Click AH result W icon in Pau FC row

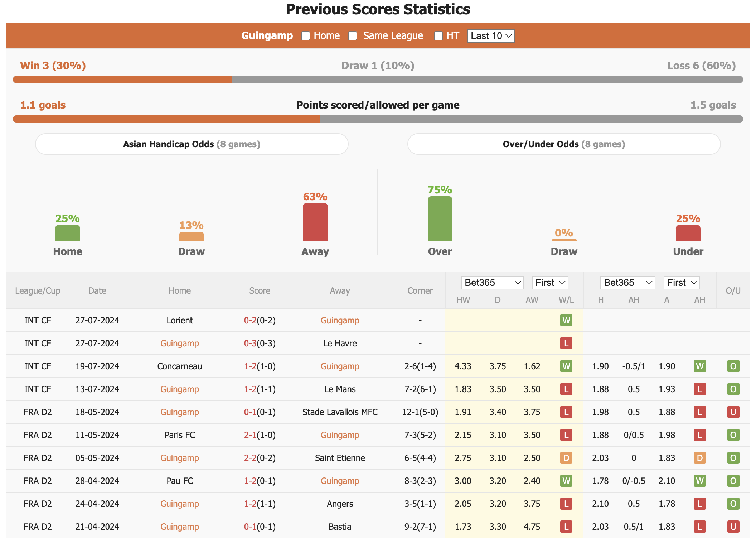point(700,481)
